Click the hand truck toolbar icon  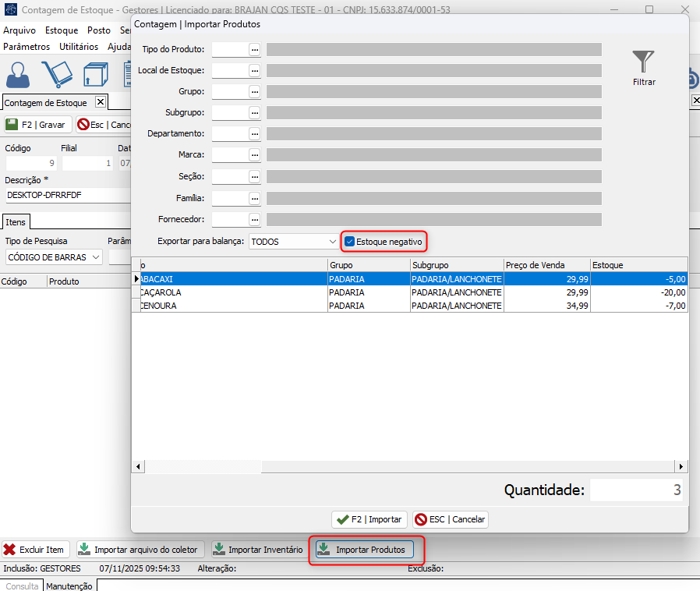tap(56, 76)
